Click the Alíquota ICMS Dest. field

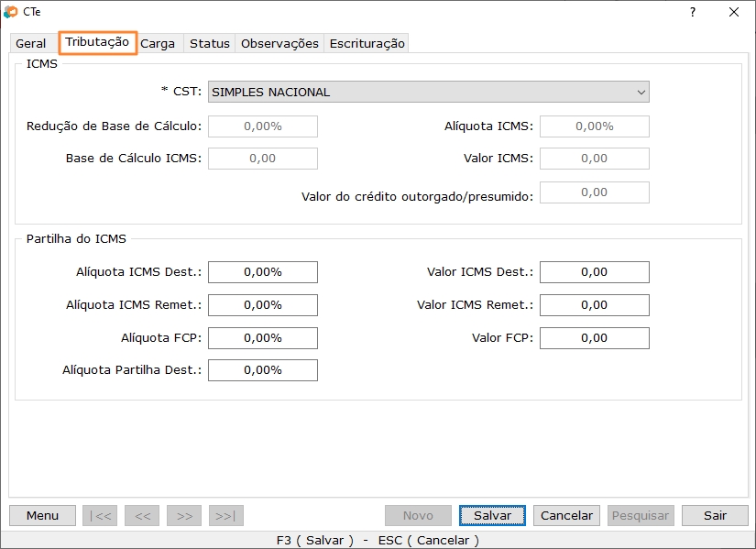[x=263, y=272]
